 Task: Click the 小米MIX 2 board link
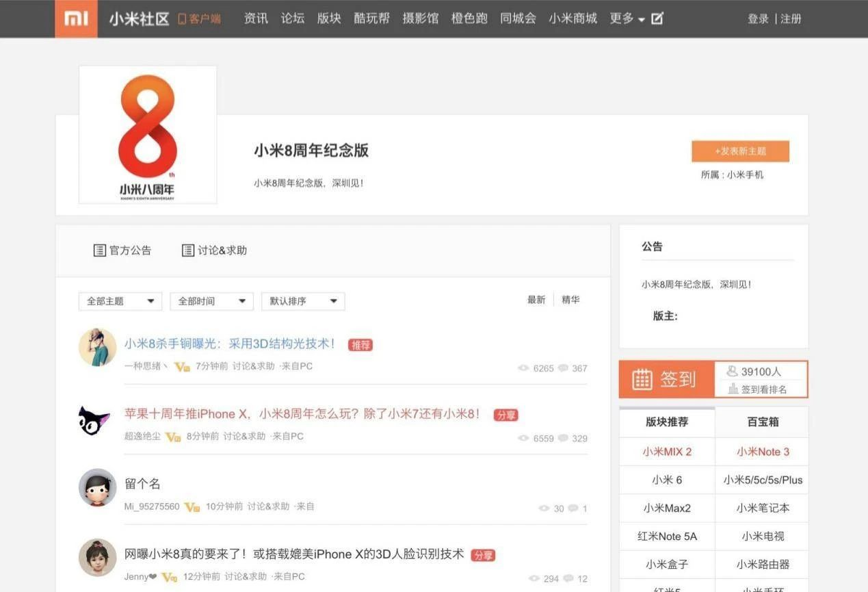click(x=667, y=452)
